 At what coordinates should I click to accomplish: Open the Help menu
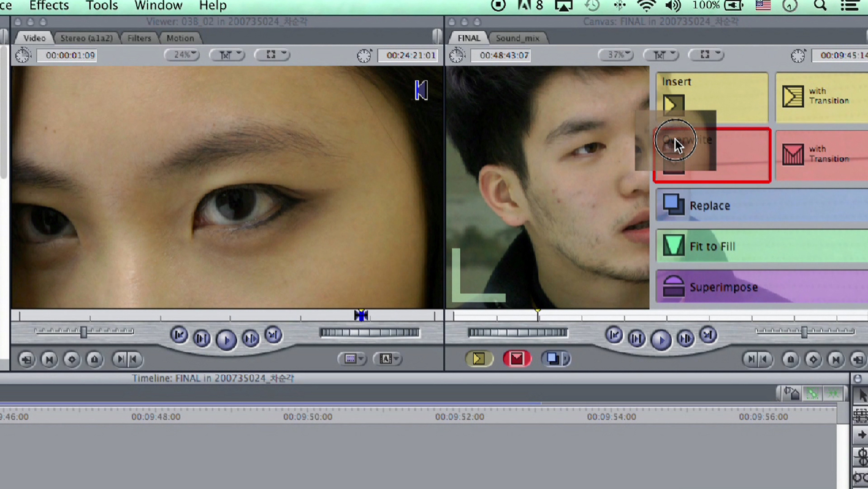pos(213,5)
